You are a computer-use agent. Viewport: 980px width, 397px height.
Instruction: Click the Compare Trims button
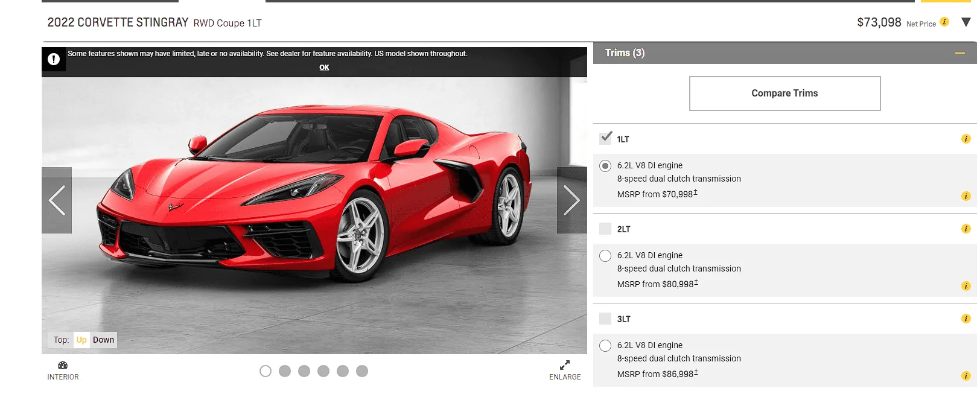(x=784, y=94)
